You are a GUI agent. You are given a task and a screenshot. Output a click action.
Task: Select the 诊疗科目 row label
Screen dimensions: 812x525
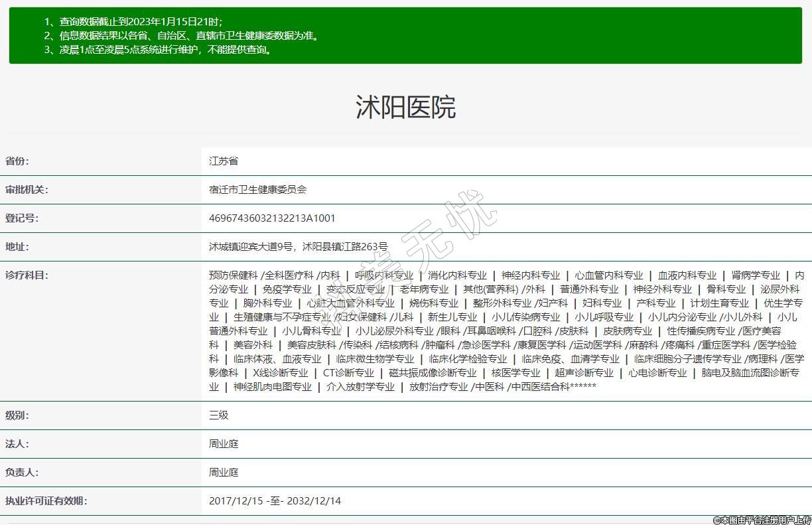click(27, 275)
